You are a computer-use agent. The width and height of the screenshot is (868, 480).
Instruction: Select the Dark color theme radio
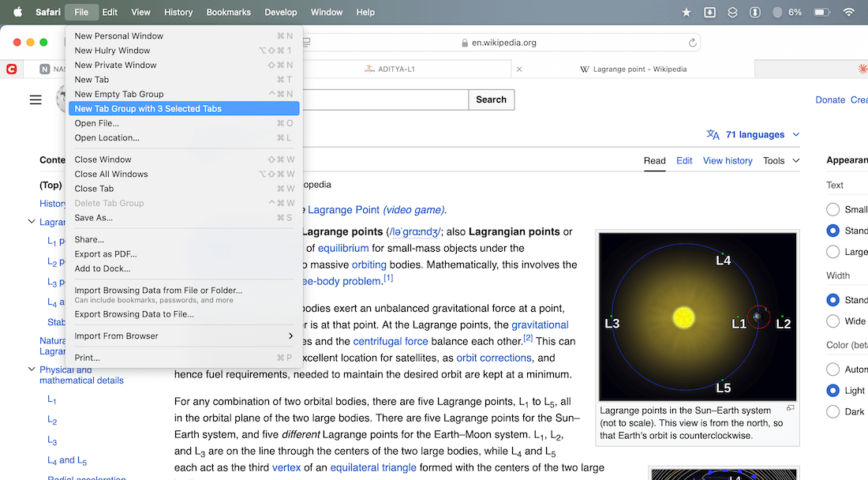(832, 411)
